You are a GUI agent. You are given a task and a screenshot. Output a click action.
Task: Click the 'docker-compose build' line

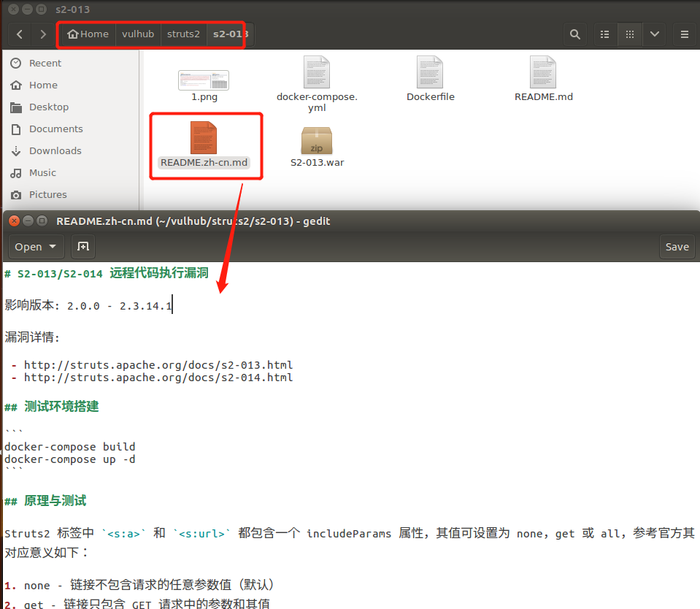69,447
